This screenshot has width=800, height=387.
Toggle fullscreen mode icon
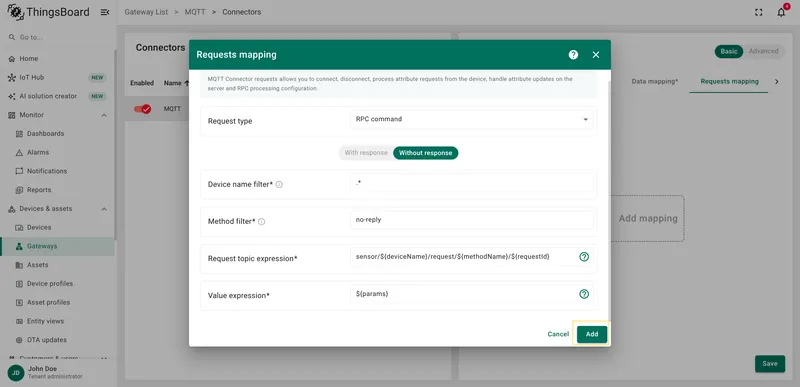pos(759,12)
